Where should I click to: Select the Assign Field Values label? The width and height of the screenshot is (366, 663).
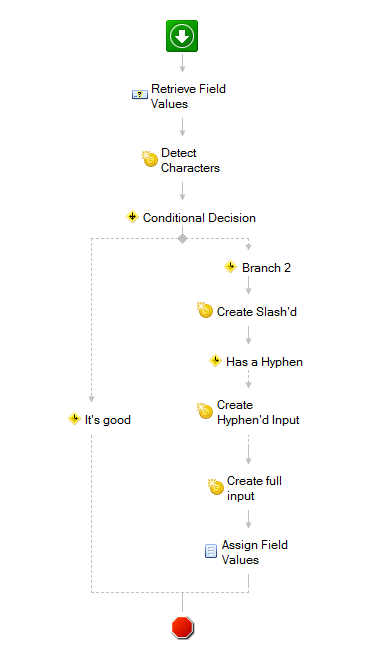coord(255,552)
